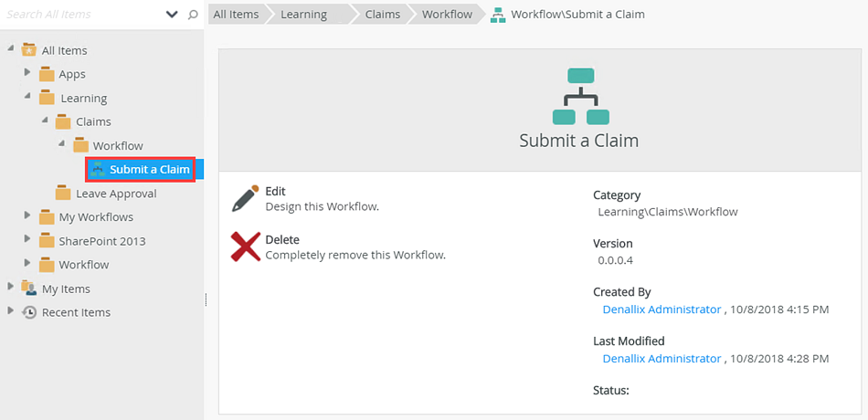Go to All Items breadcrumb
Viewport: 868px width, 420px height.
coord(237,15)
